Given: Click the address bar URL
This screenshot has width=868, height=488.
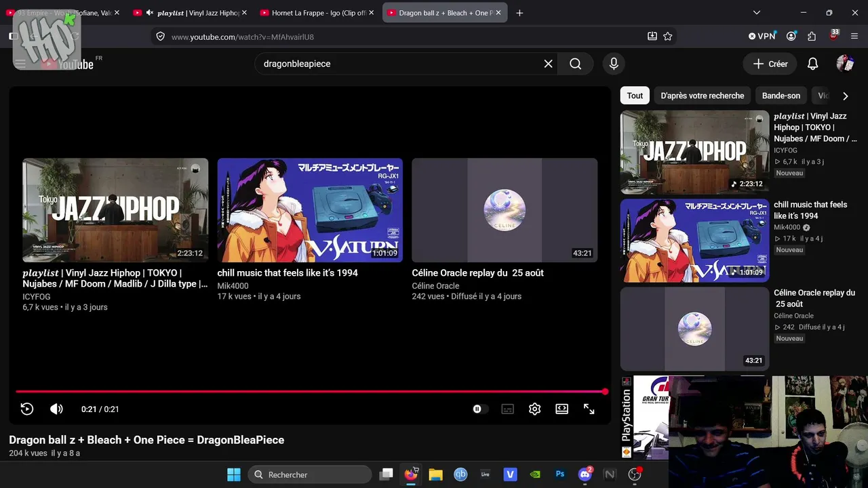Looking at the screenshot, I should click(243, 37).
